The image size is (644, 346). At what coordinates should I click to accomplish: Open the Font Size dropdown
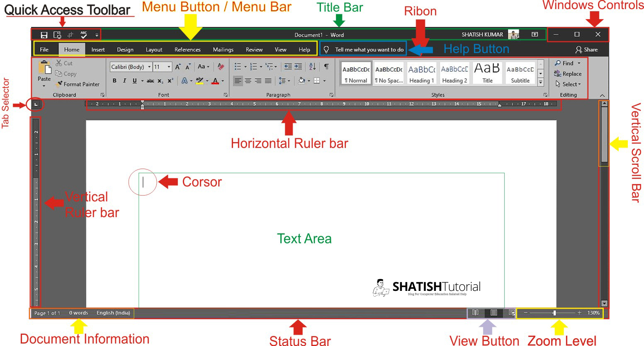pos(169,67)
